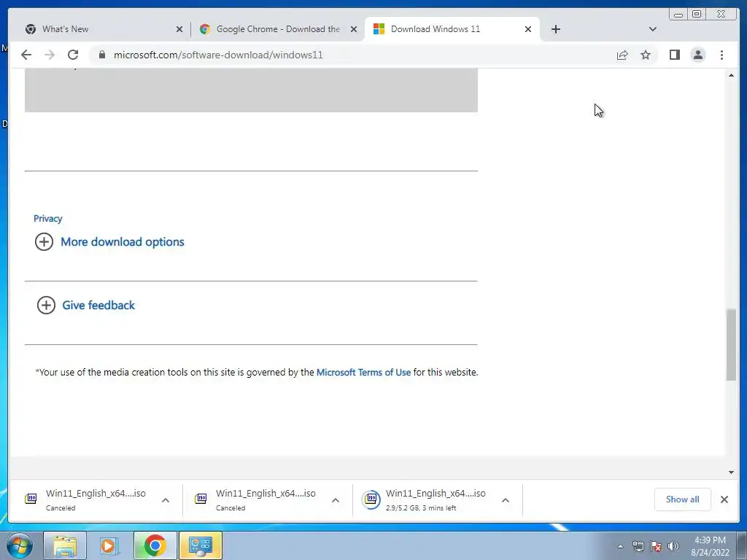Share this page icon

click(x=622, y=55)
